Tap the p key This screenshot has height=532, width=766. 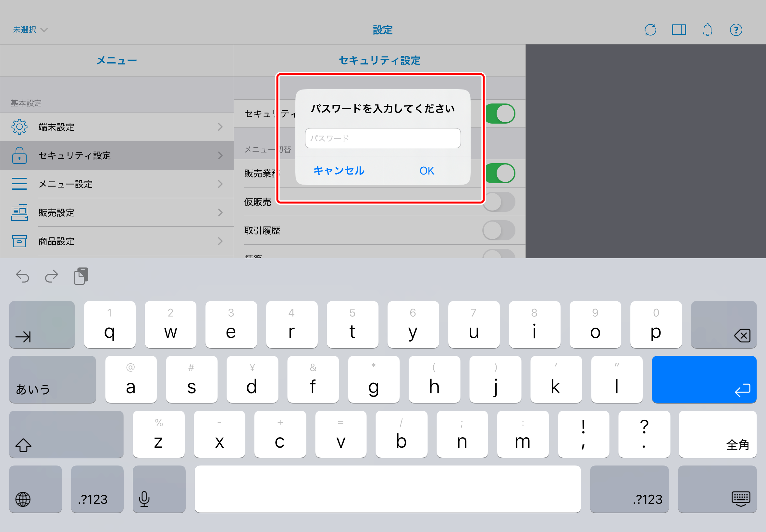[656, 325]
